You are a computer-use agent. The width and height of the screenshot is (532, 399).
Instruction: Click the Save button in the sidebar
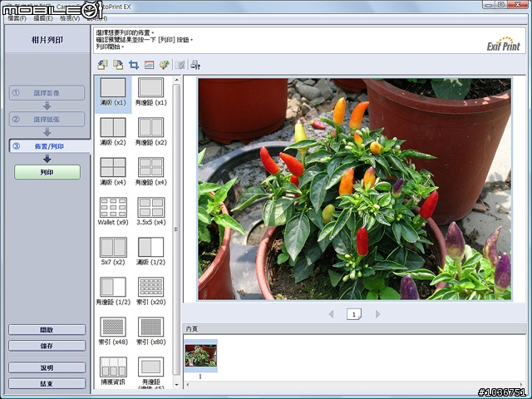(47, 346)
